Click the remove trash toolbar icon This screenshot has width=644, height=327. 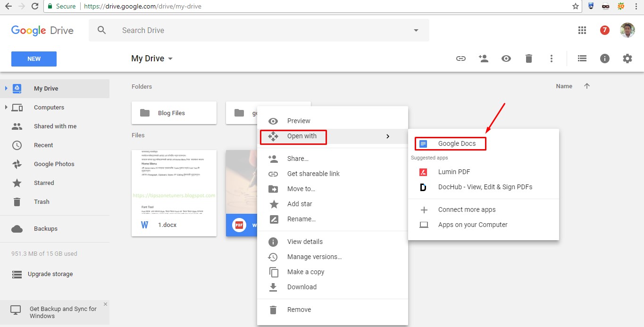pyautogui.click(x=529, y=59)
